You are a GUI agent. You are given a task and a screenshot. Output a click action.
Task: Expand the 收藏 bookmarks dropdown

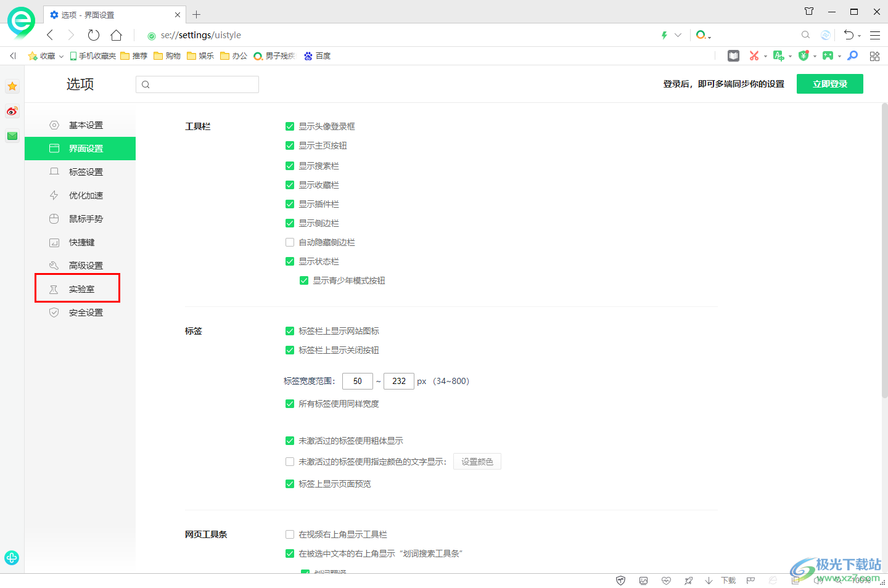[x=61, y=56]
